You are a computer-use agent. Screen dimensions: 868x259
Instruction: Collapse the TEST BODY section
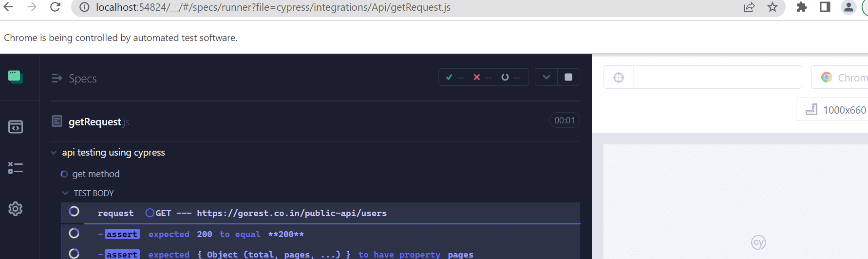click(x=65, y=193)
